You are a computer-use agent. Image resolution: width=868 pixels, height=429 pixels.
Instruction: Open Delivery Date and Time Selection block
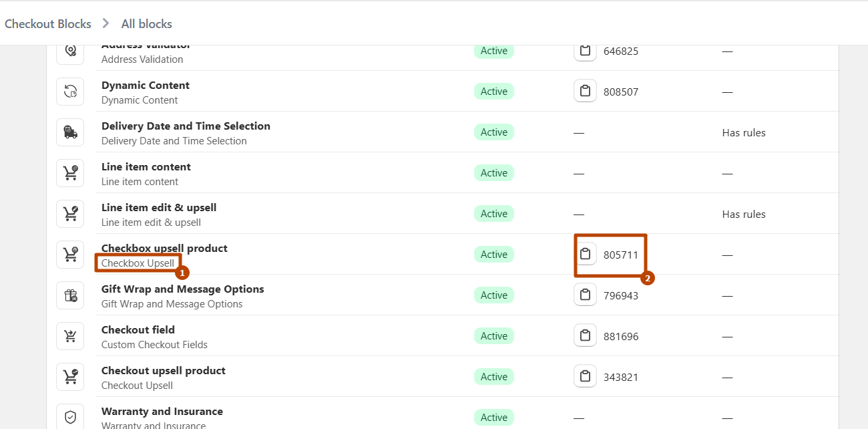pyautogui.click(x=186, y=126)
